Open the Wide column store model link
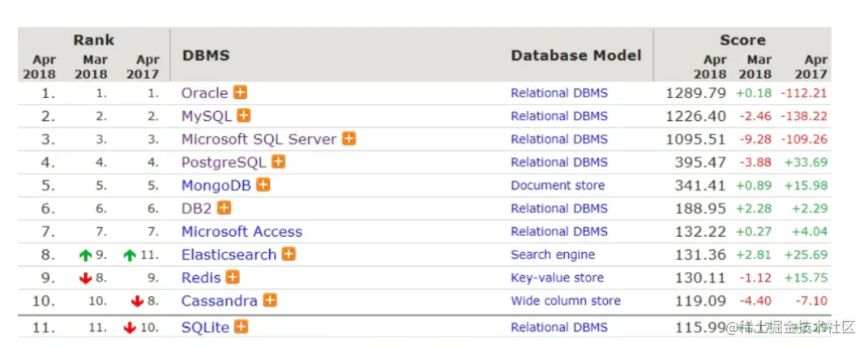Image resolution: width=868 pixels, height=348 pixels. (565, 301)
